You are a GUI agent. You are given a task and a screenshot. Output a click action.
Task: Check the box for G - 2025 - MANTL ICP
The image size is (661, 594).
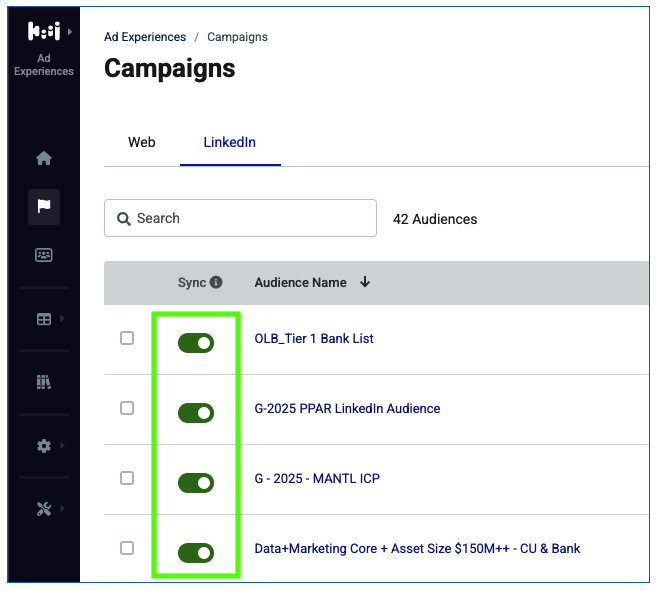pyautogui.click(x=127, y=478)
